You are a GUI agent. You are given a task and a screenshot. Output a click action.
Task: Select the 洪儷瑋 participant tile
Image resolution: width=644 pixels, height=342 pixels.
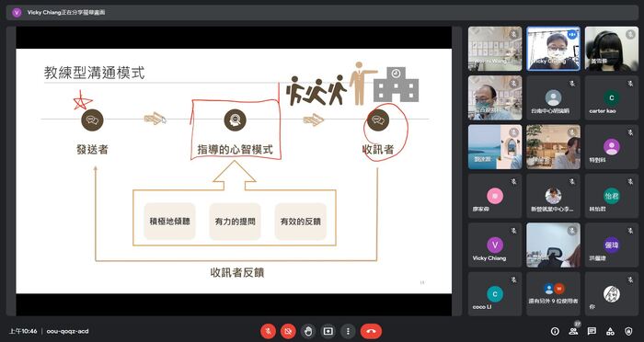[612, 245]
